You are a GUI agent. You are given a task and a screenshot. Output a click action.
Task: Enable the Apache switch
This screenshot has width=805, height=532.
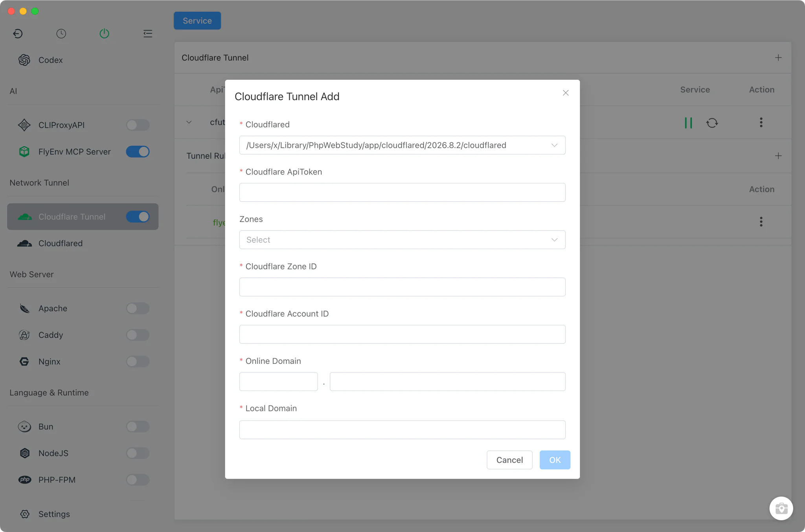(x=138, y=308)
